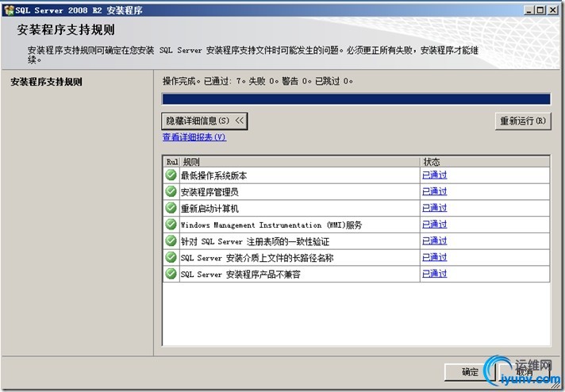Select SQL Server 安装介质上文件的长路径名称 rule
This screenshot has width=565, height=392.
click(x=257, y=258)
